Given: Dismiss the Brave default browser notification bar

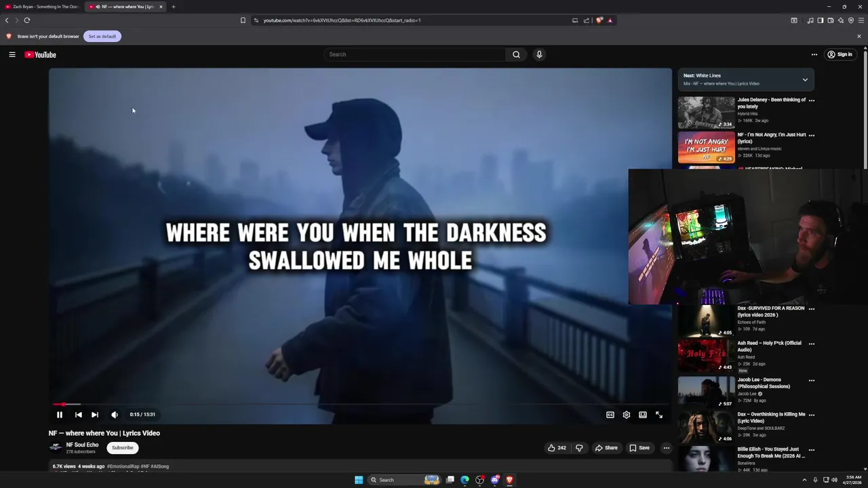Looking at the screenshot, I should pos(859,36).
